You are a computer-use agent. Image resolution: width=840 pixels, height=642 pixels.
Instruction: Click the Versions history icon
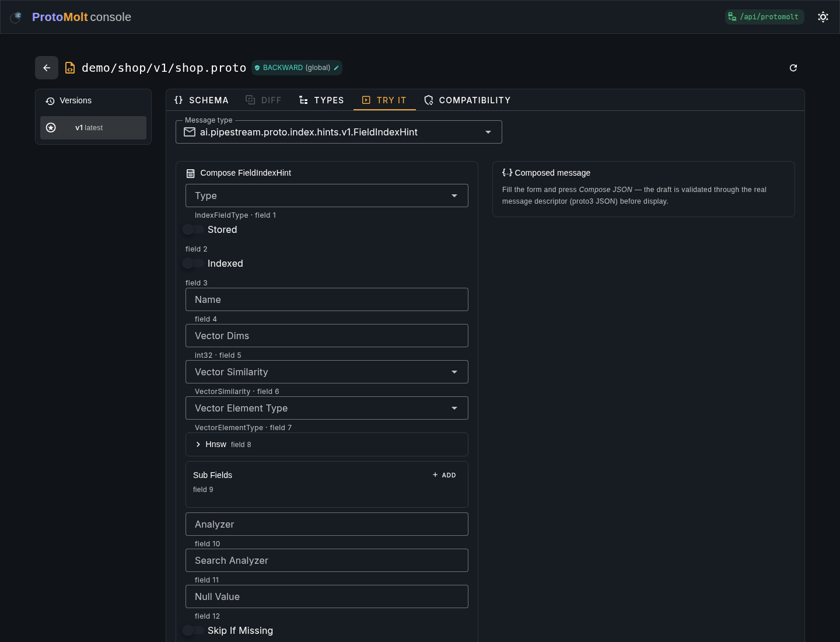click(50, 101)
